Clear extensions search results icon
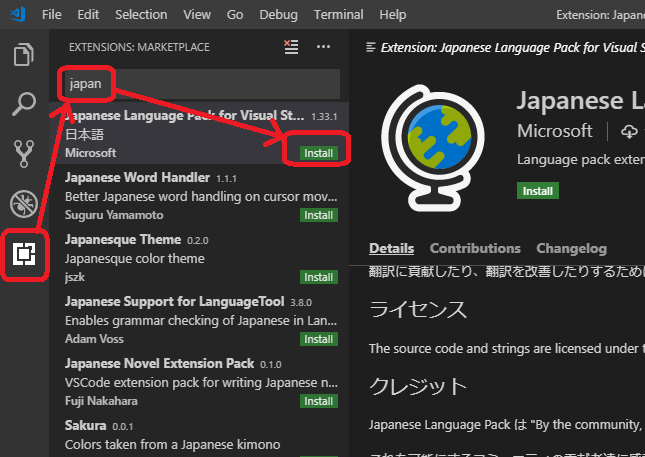 pos(291,47)
